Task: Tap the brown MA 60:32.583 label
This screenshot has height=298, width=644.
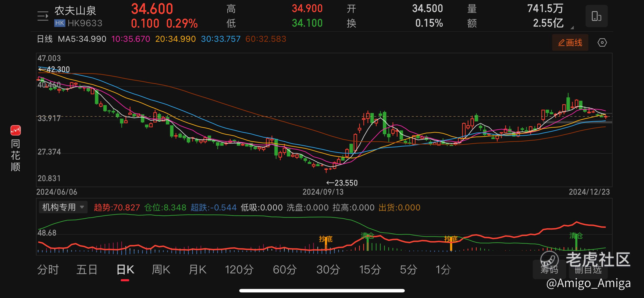Action: point(265,39)
